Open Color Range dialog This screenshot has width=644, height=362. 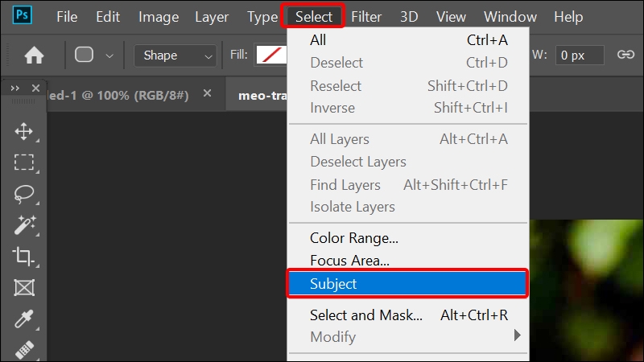(x=408, y=238)
